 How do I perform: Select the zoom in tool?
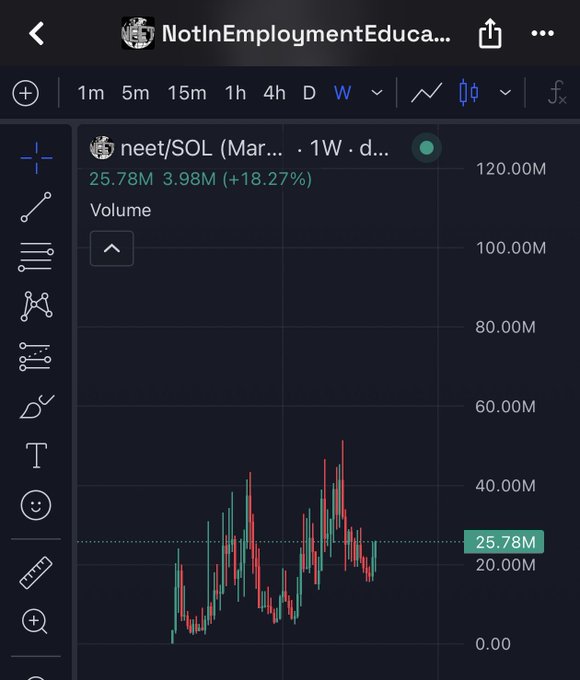(35, 621)
